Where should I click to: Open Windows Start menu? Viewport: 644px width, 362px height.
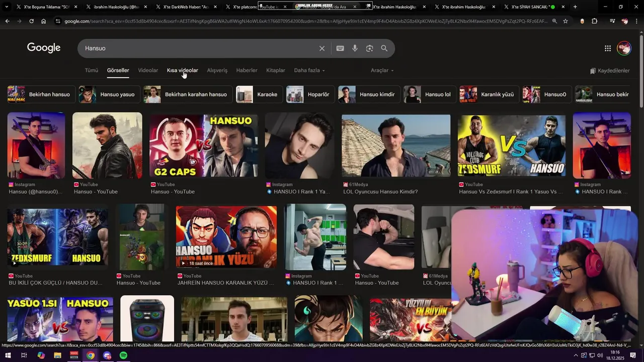pos(8,355)
